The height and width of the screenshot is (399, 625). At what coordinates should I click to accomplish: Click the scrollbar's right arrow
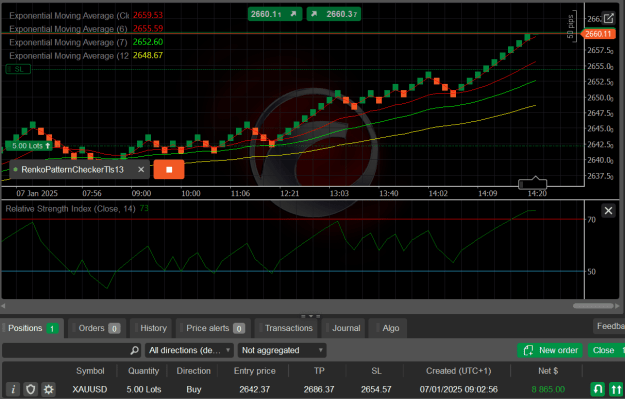(x=617, y=306)
